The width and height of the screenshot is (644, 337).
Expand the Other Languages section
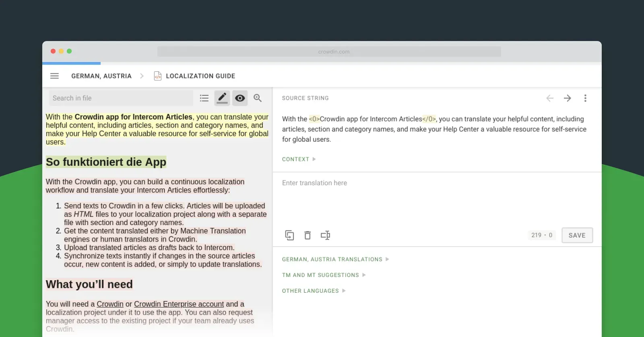click(x=314, y=291)
